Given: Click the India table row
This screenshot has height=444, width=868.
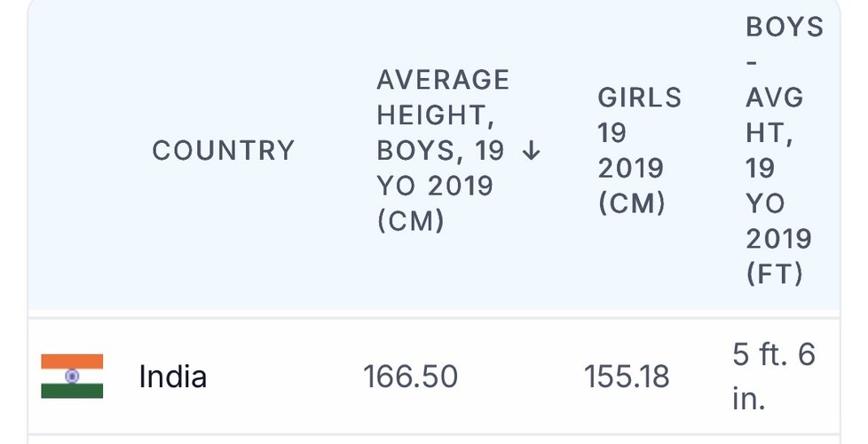Looking at the screenshot, I should [x=434, y=377].
